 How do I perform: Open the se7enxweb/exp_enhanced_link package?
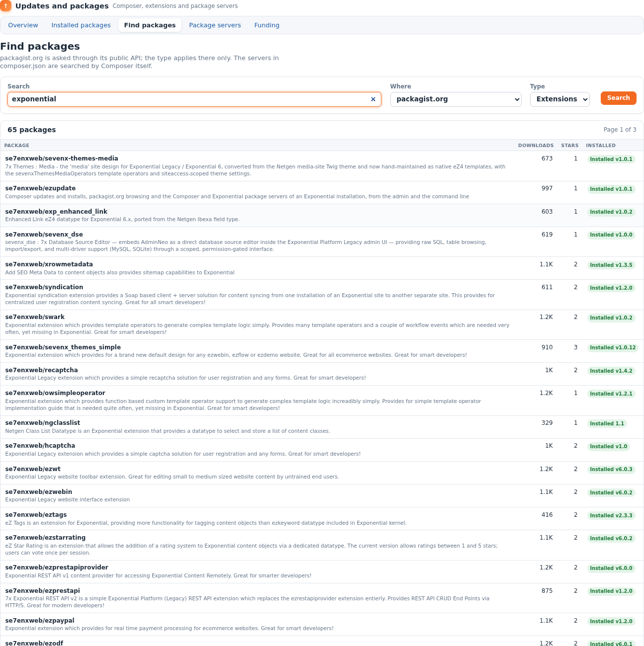56,212
